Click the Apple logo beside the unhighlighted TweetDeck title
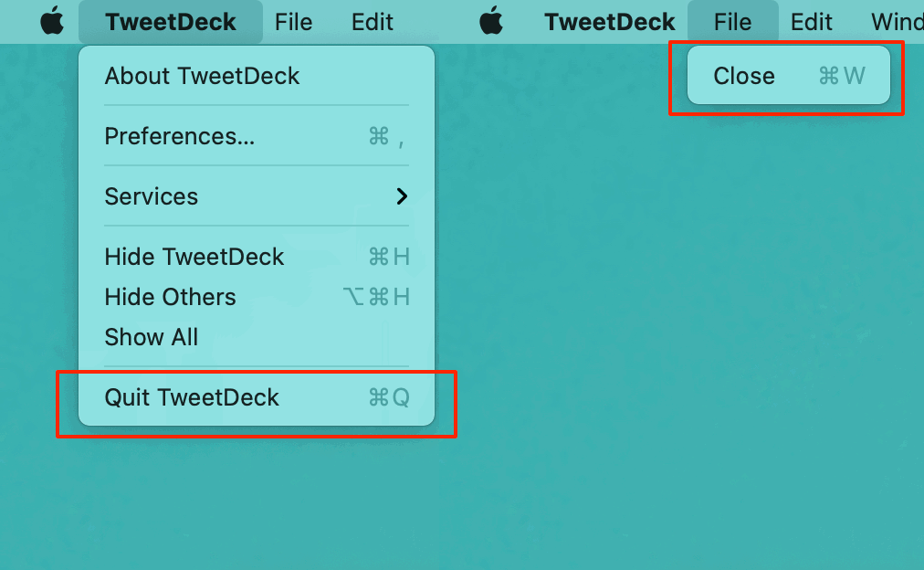Screen dimensions: 924x570 [x=491, y=21]
